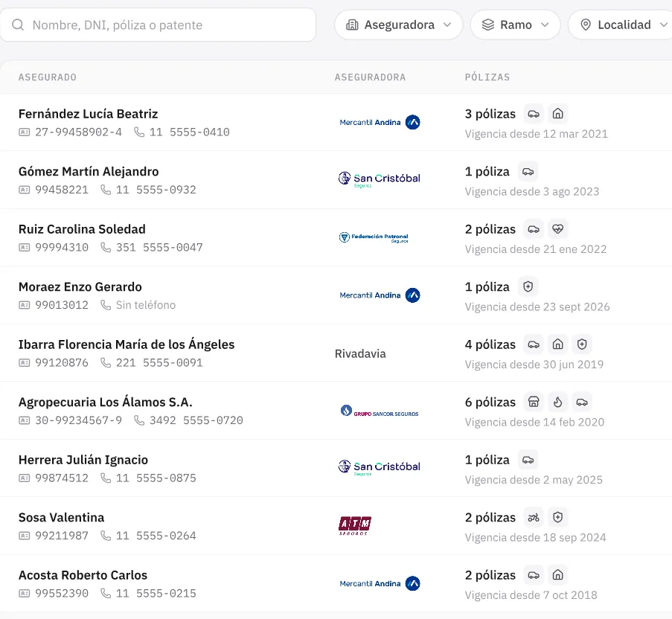Open the Aseguradora filter dropdown
Image resolution: width=672 pixels, height=619 pixels.
399,25
